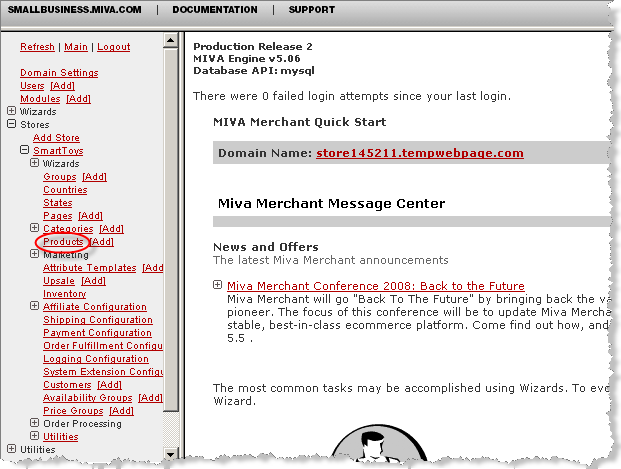Open the Products link
621x469 pixels.
coord(63,242)
